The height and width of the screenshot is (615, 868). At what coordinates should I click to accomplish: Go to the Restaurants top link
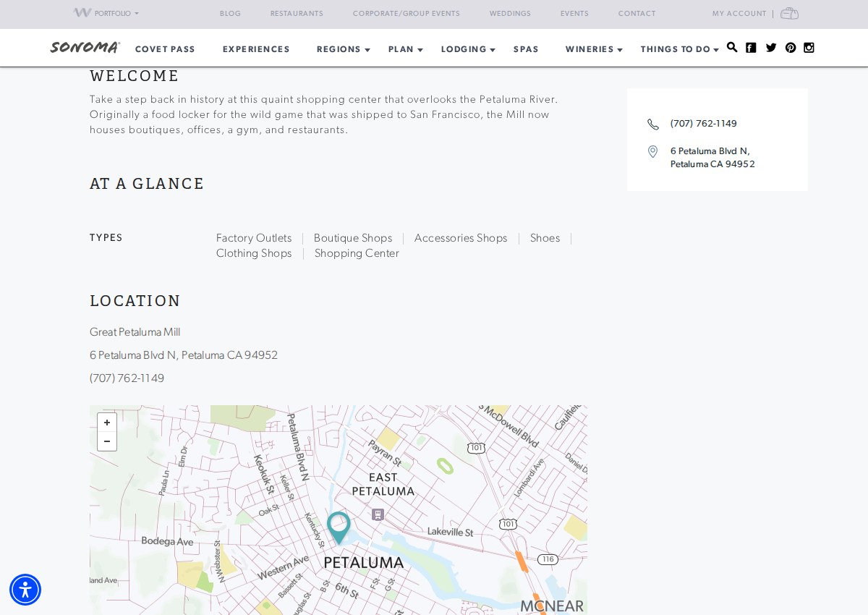297,14
